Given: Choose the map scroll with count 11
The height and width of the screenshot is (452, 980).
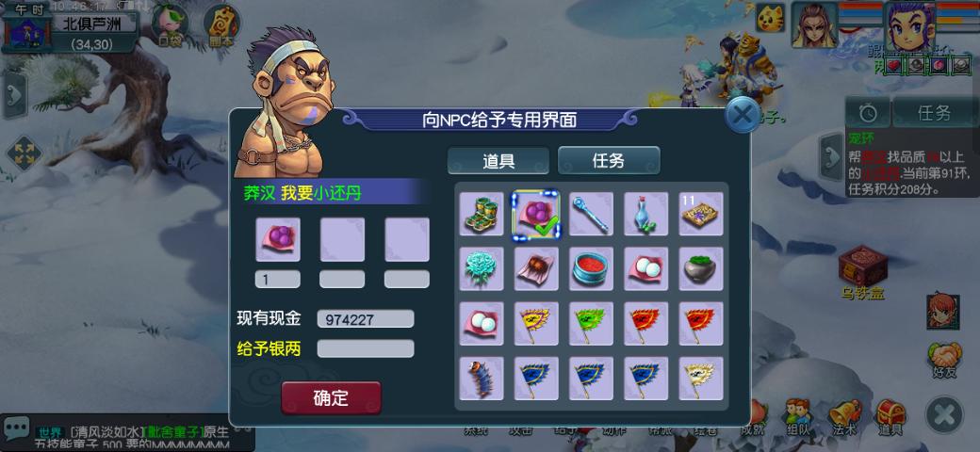Looking at the screenshot, I should click(x=701, y=214).
